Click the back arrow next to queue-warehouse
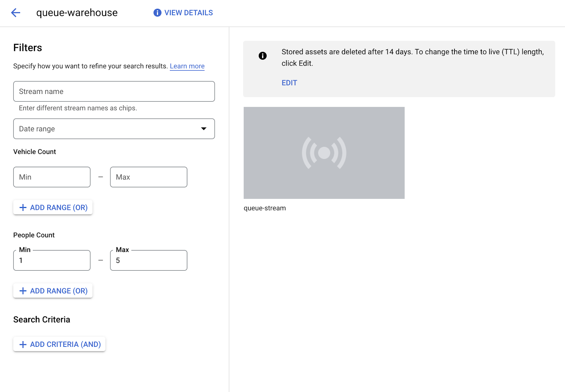The image size is (565, 392). pos(16,13)
